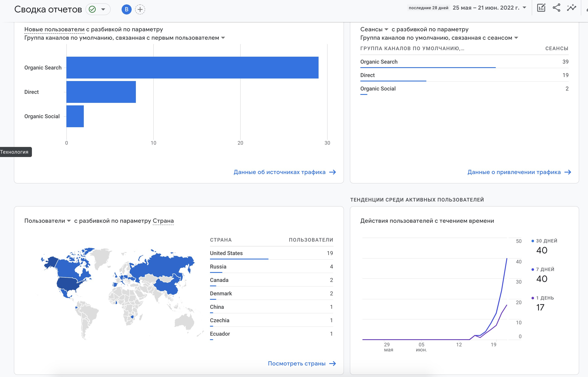
Task: Add a comparison with the plus icon
Action: coord(140,9)
